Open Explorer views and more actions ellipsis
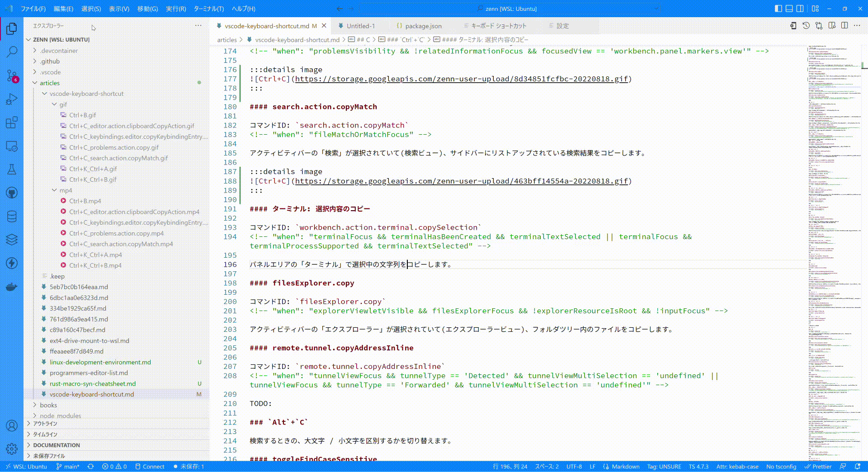 198,26
